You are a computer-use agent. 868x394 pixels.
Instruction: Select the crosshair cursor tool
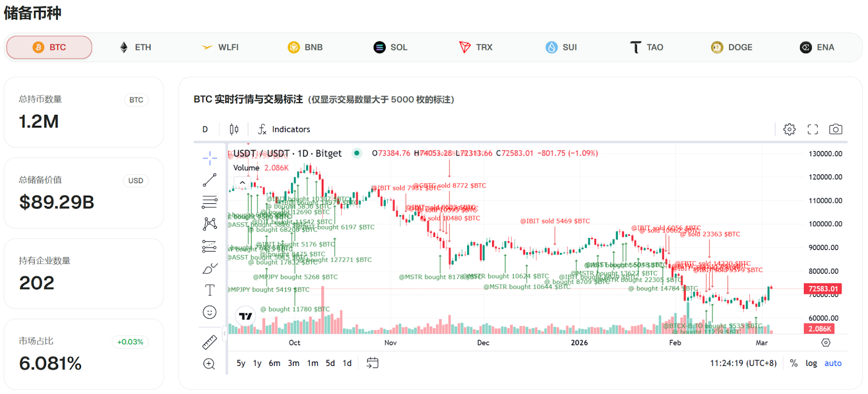pyautogui.click(x=209, y=158)
